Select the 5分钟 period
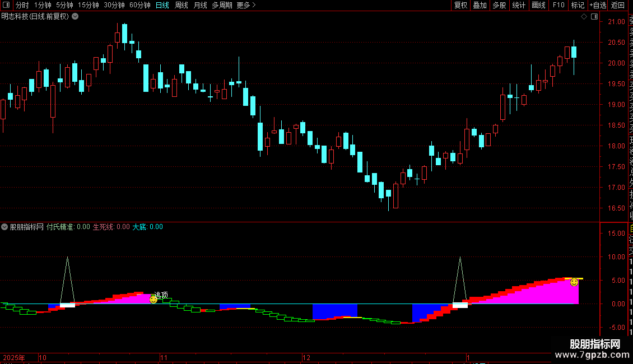 pyautogui.click(x=64, y=5)
